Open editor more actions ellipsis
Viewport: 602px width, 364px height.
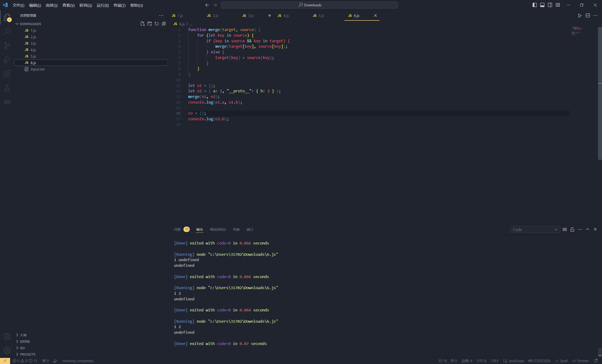595,15
